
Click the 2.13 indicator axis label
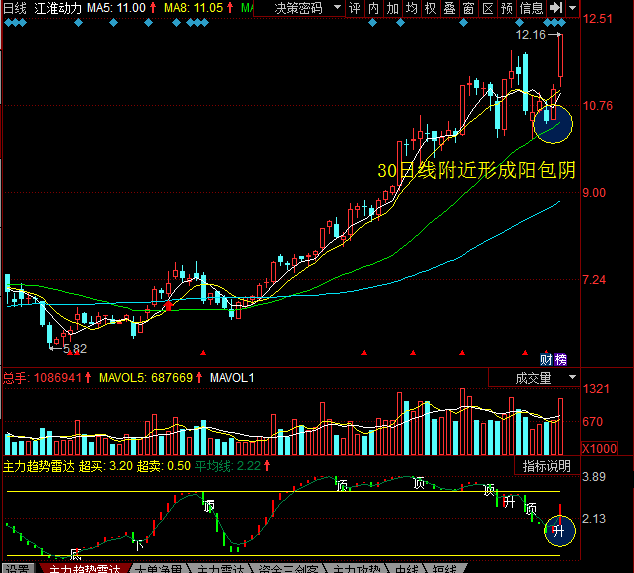(x=594, y=518)
